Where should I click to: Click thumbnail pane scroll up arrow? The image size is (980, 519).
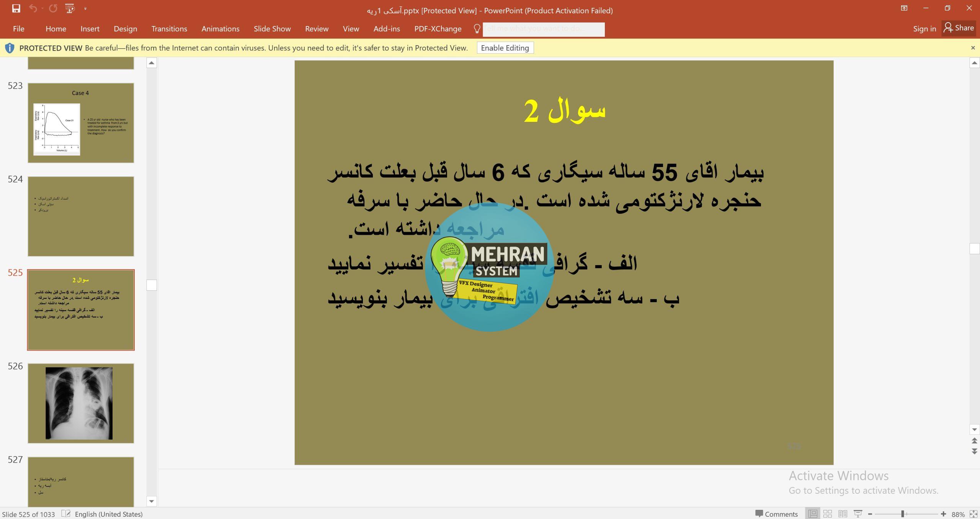pos(152,63)
